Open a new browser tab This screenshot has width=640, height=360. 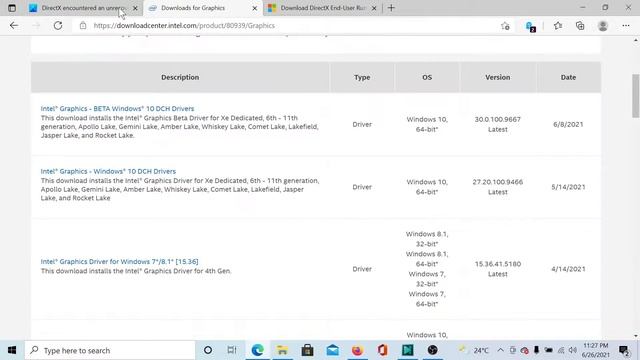coord(391,8)
